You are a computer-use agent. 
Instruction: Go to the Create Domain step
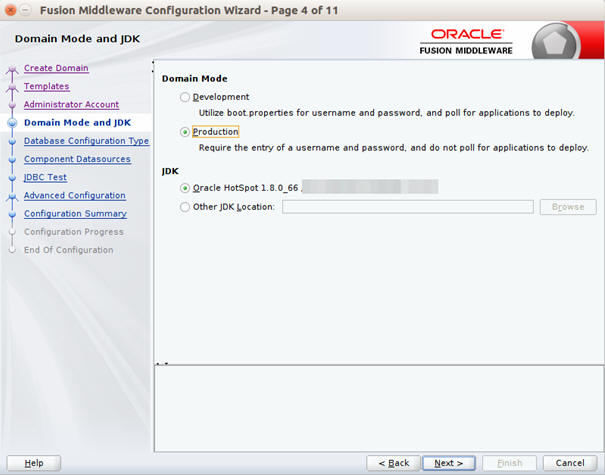point(56,68)
